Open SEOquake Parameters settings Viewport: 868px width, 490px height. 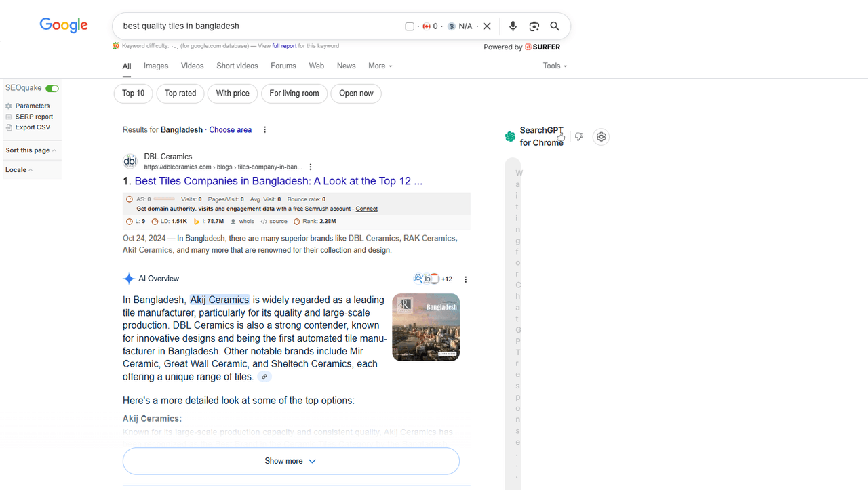pyautogui.click(x=33, y=106)
